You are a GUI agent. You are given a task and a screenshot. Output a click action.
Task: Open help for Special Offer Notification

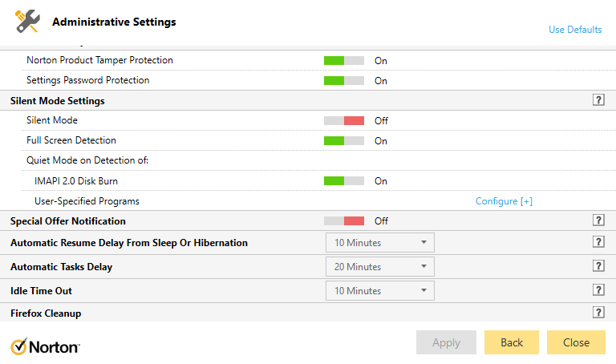pyautogui.click(x=598, y=220)
